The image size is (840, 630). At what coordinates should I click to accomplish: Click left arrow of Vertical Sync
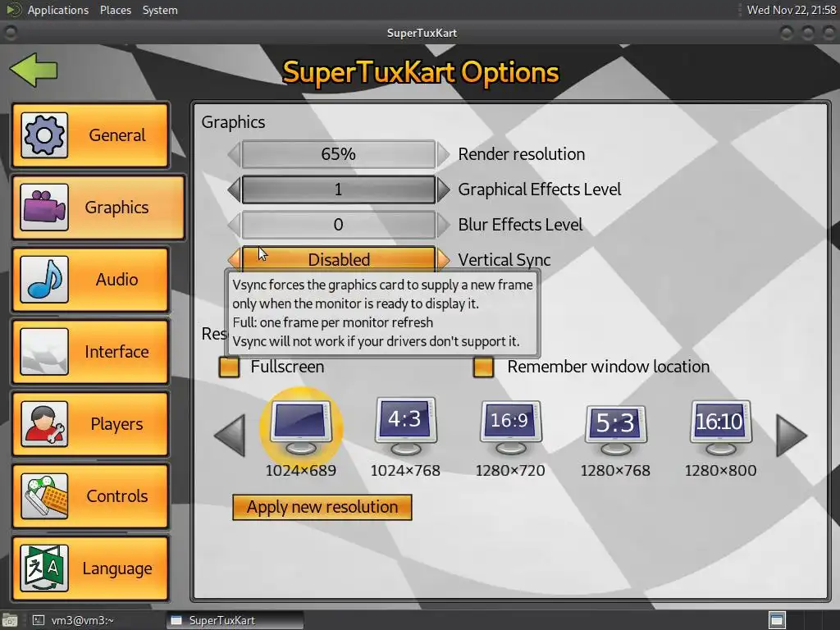tap(234, 259)
